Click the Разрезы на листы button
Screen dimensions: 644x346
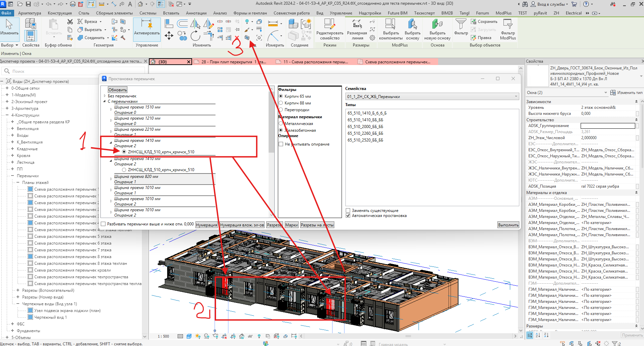pyautogui.click(x=317, y=225)
